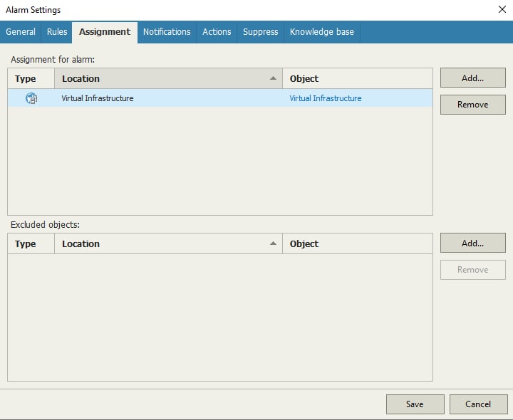Switch to the Rules tab
513x420 pixels.
click(57, 32)
